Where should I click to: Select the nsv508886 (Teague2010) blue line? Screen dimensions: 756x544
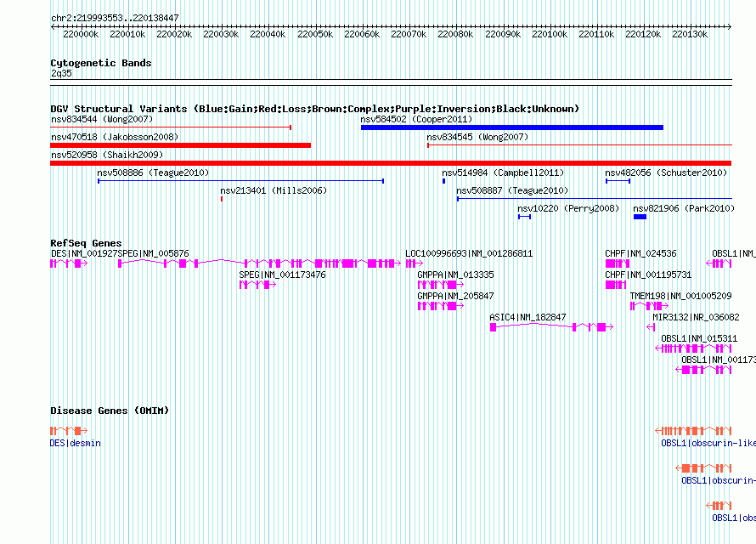click(241, 181)
